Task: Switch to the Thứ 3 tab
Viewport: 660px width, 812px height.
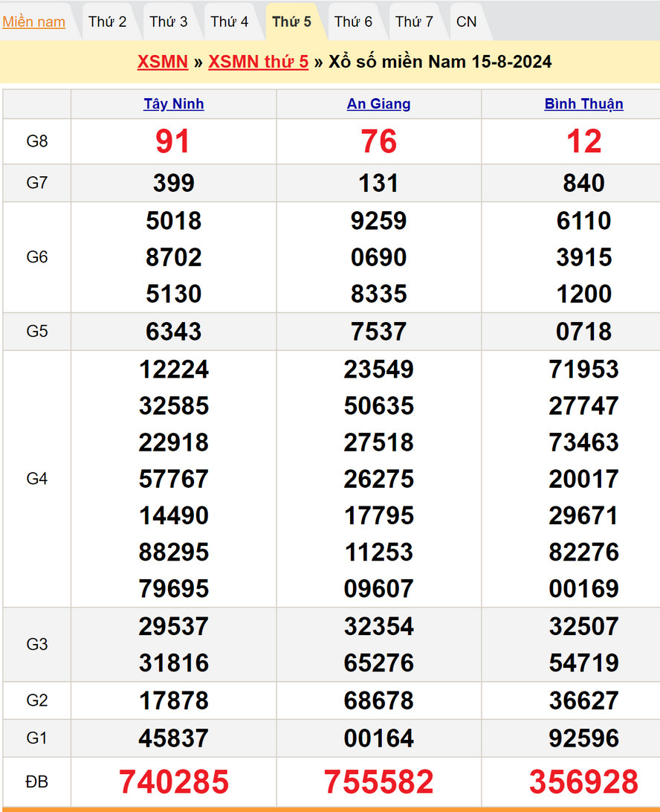Action: (169, 22)
